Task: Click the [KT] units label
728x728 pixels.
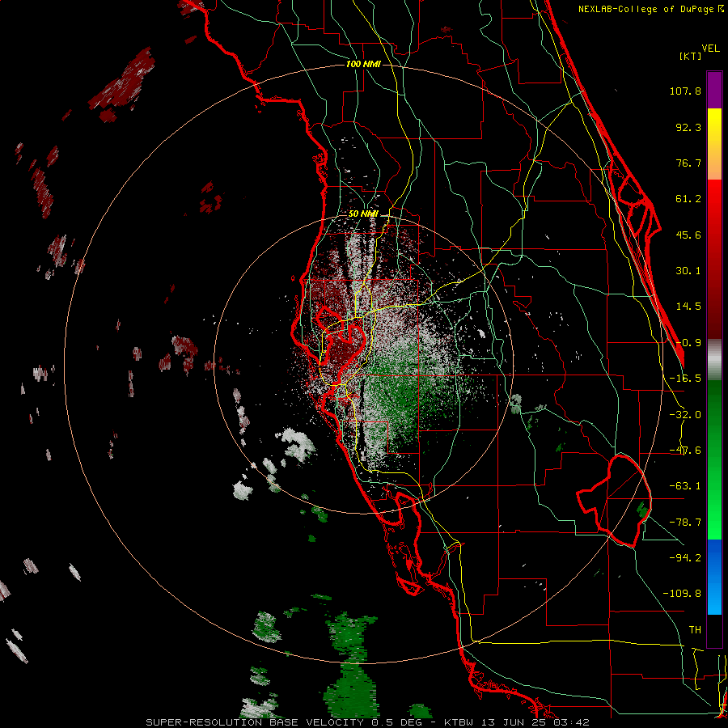Action: click(x=691, y=56)
